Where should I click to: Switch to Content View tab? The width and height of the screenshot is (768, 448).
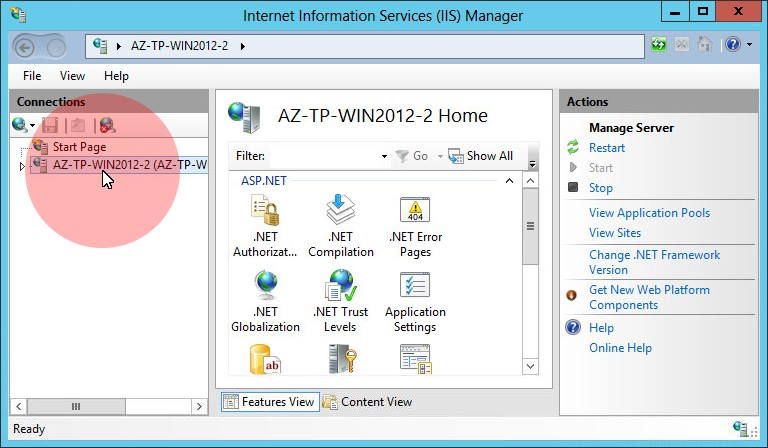pyautogui.click(x=367, y=402)
